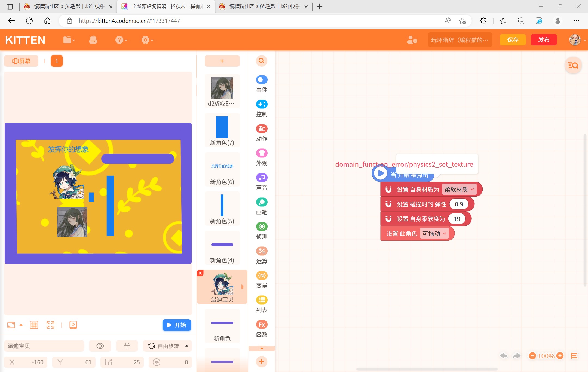Select the 侦测 sensing block category
Viewport: 588px width, 372px height.
tap(262, 231)
